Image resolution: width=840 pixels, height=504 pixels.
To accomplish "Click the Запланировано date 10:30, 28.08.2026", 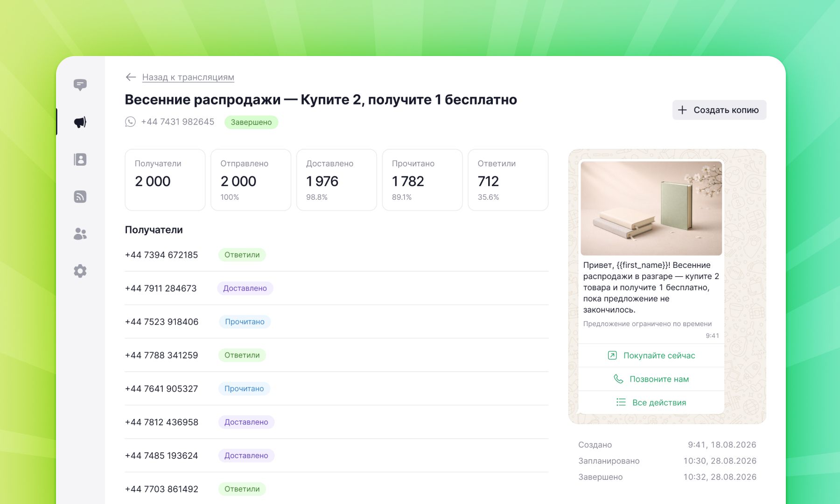I will pos(720,461).
